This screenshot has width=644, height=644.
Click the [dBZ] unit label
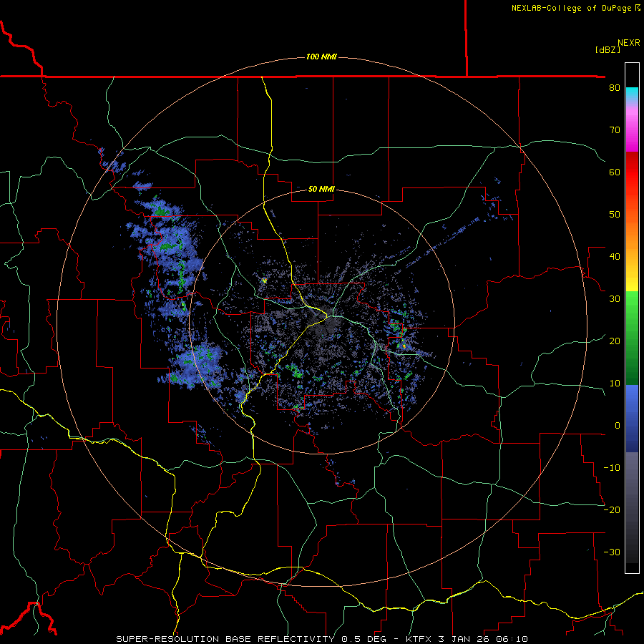tap(608, 49)
